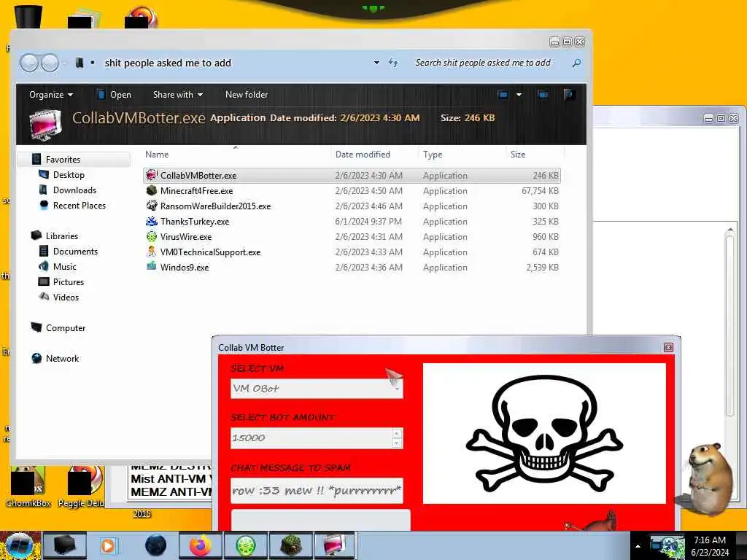Switch to the Collab VM Botter taskbar icon
Viewport: 747px width, 560px height.
[x=334, y=545]
